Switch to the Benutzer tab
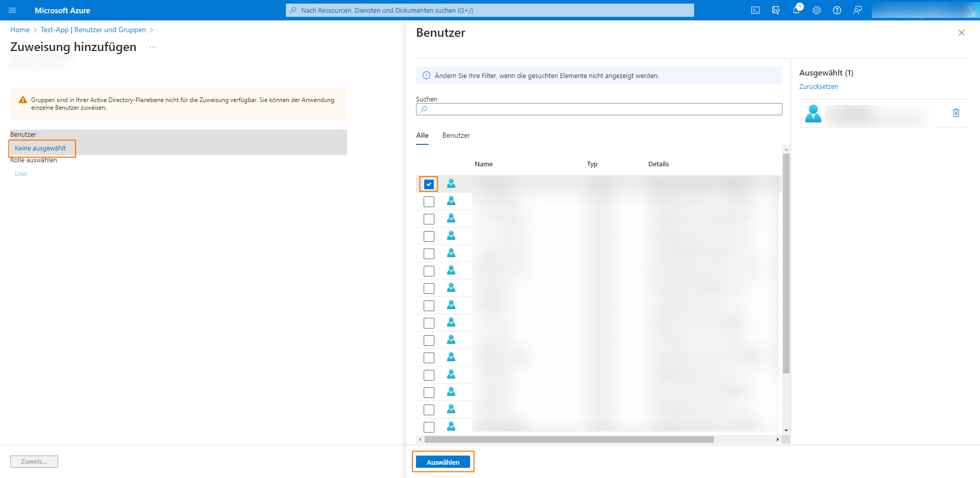980x478 pixels. [x=456, y=135]
